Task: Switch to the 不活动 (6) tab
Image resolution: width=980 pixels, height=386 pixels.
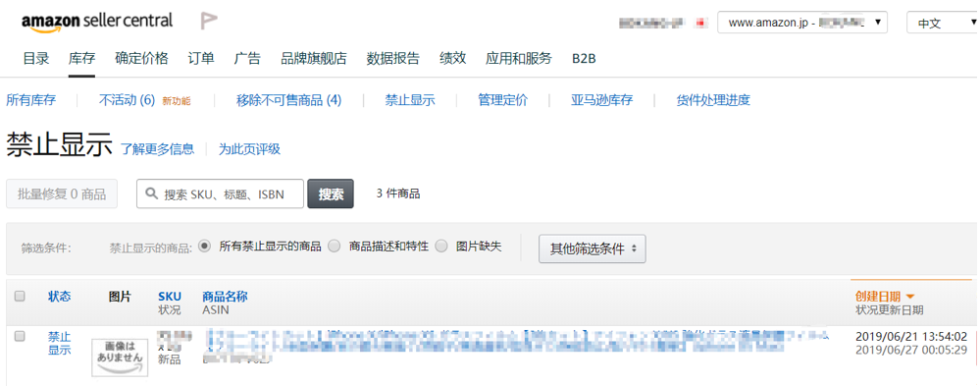Action: tap(127, 100)
